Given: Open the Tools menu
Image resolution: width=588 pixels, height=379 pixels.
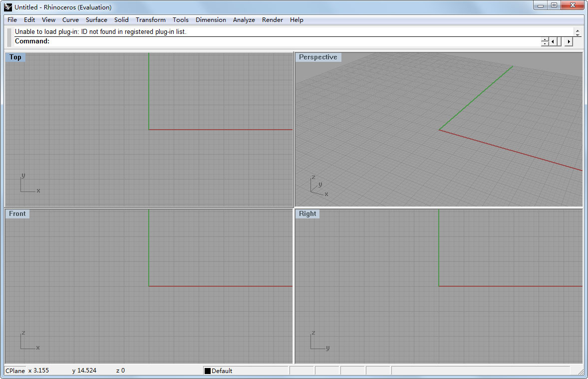Looking at the screenshot, I should tap(180, 20).
